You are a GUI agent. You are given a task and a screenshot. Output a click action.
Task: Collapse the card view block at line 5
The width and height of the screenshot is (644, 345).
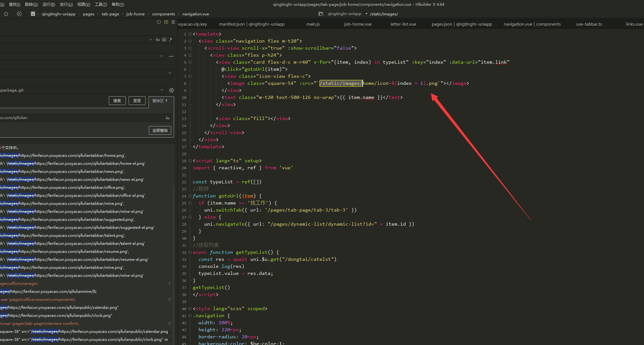click(190, 62)
